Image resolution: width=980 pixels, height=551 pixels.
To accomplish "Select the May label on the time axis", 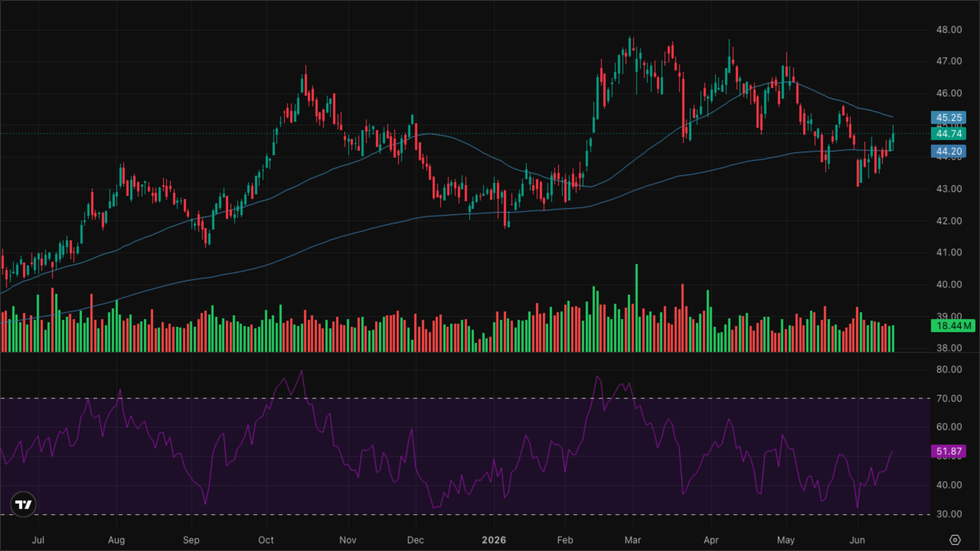I will tap(786, 540).
